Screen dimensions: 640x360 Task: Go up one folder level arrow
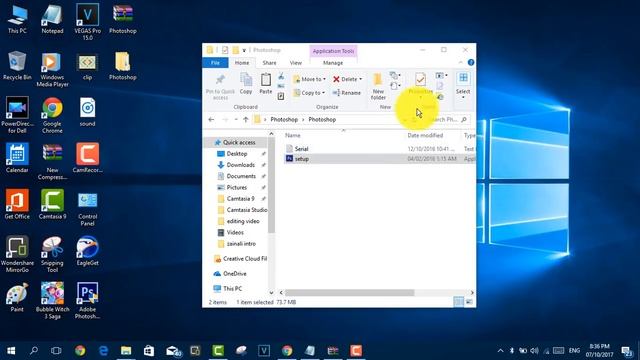246,120
